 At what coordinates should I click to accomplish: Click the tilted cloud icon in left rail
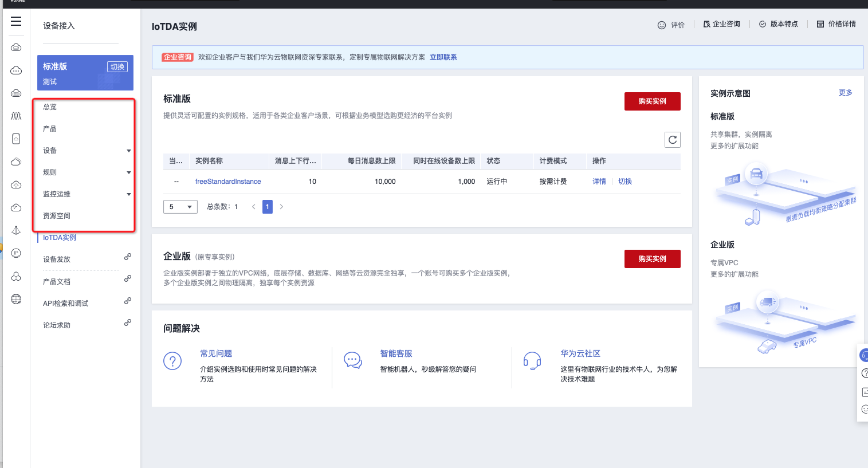[x=16, y=162]
